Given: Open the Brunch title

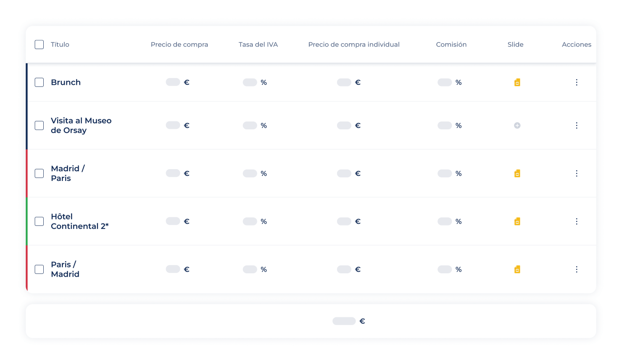Looking at the screenshot, I should [66, 82].
